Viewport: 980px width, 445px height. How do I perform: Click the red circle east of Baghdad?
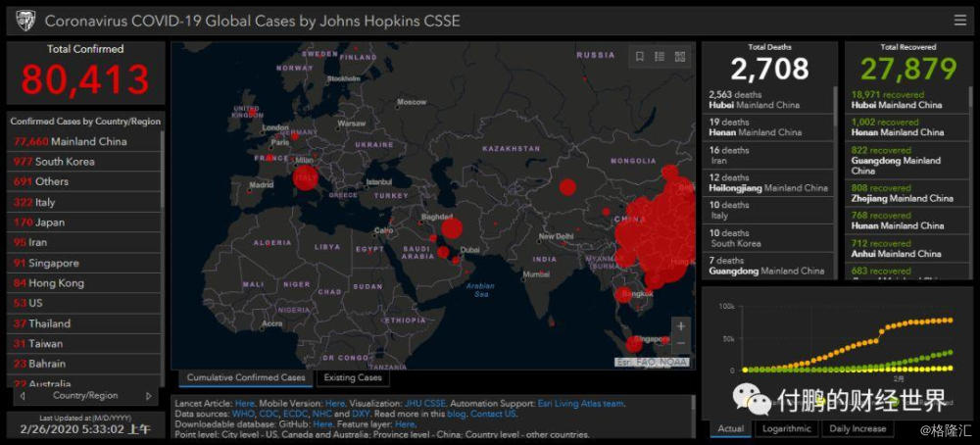451,228
